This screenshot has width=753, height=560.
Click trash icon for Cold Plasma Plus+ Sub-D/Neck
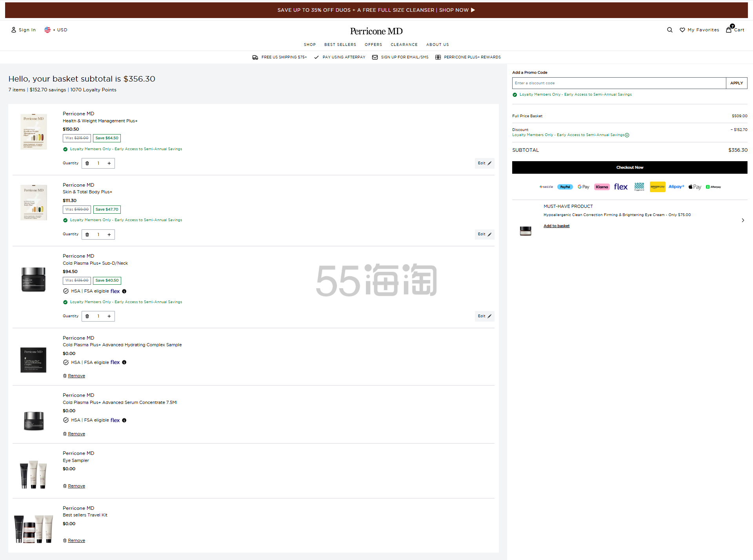(x=87, y=316)
